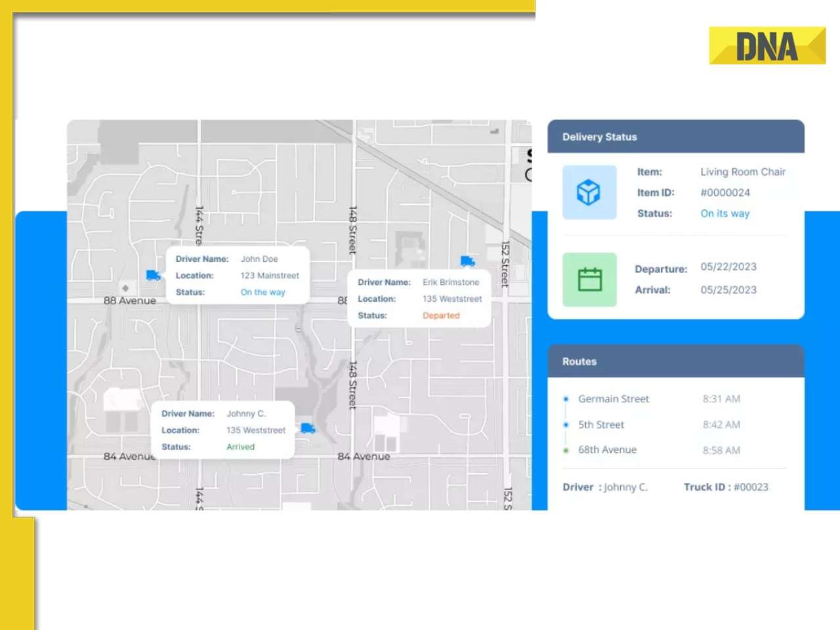
Task: Toggle the 68th Avenue green route marker
Action: [566, 450]
